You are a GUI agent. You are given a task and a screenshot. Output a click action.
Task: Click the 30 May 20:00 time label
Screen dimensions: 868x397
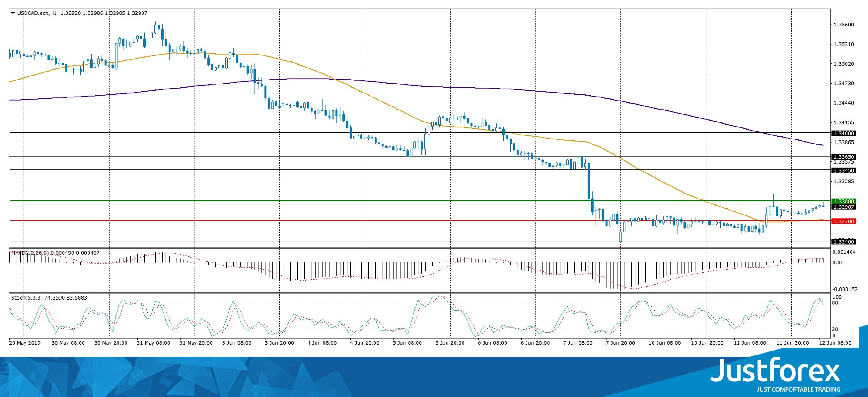coord(111,343)
